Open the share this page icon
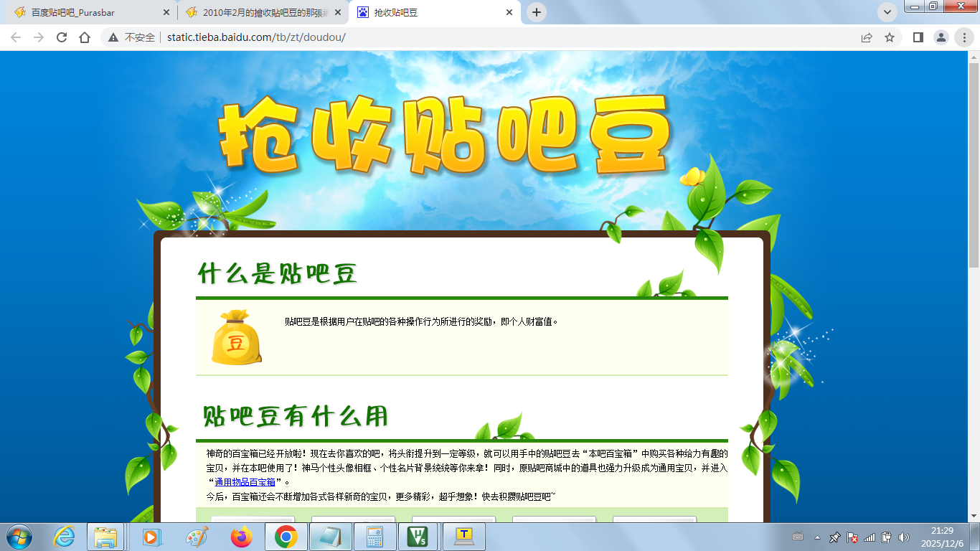 867,37
